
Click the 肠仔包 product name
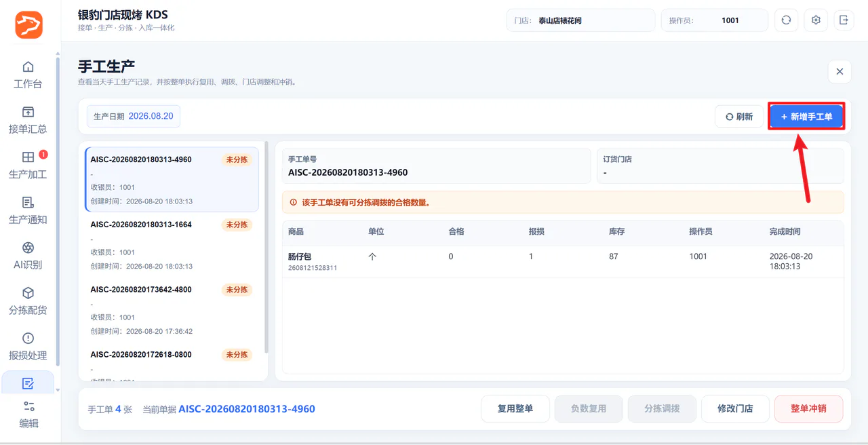(x=299, y=257)
